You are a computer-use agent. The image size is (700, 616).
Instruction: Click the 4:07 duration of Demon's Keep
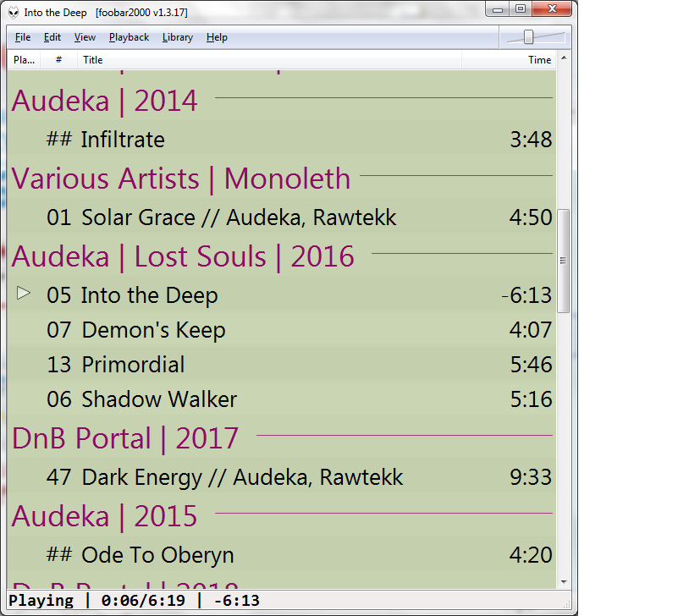pos(531,330)
